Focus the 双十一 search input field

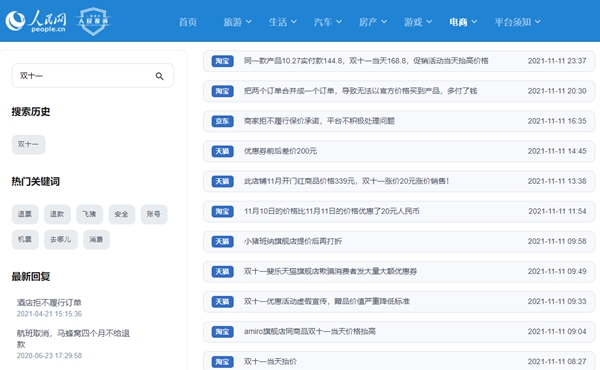point(93,76)
